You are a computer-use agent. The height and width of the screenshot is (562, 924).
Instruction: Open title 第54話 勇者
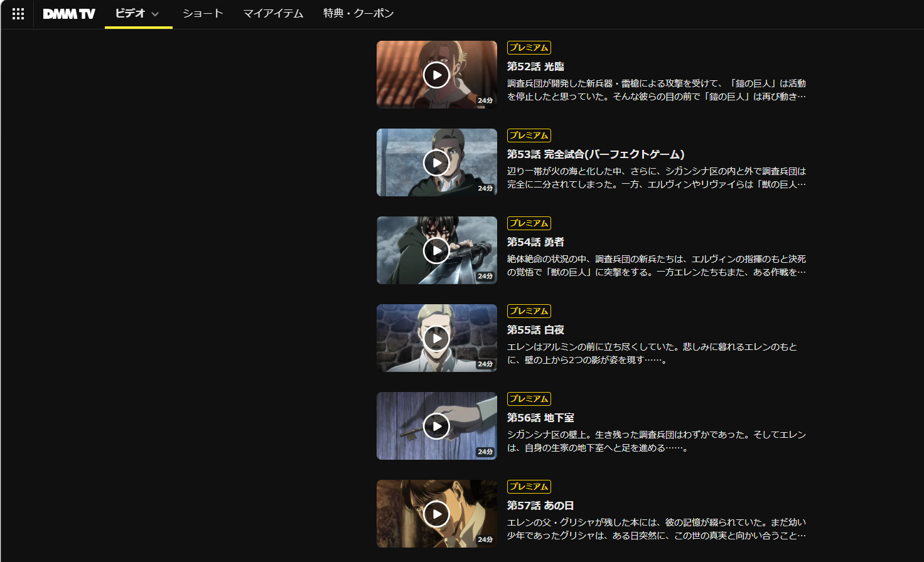(535, 242)
